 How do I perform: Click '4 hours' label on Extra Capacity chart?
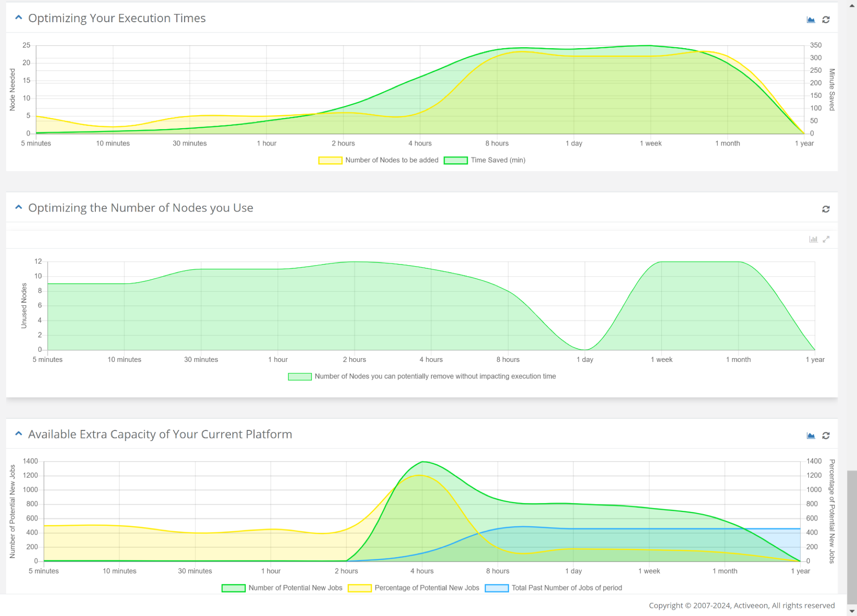click(x=422, y=571)
